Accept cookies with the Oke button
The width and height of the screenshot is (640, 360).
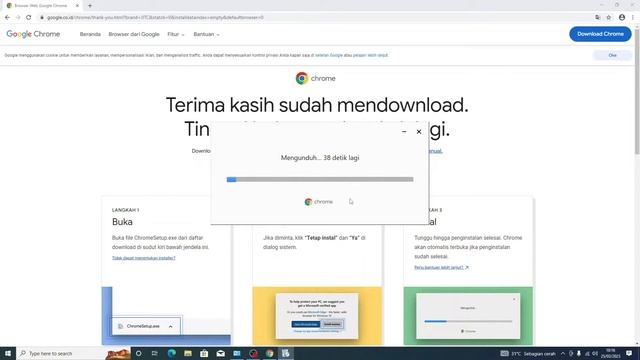pyautogui.click(x=612, y=55)
